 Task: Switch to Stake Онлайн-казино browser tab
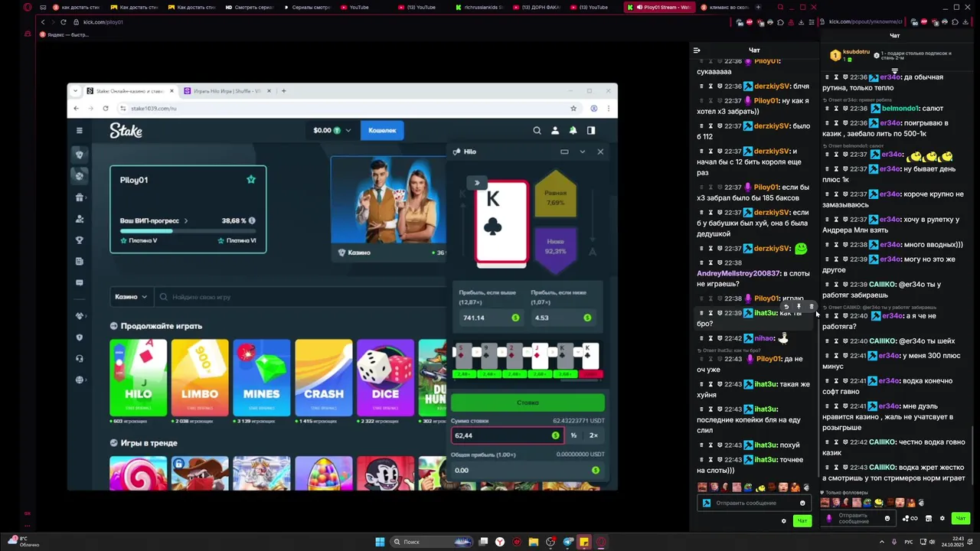131,90
